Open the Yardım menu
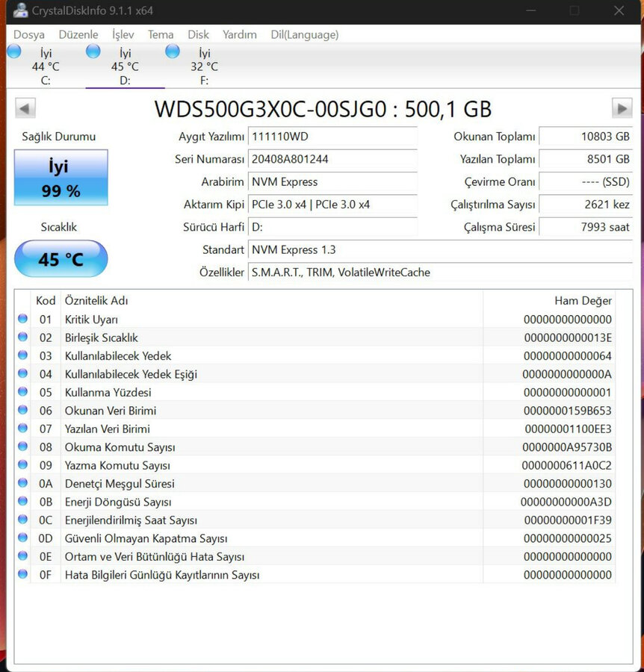 click(x=240, y=34)
